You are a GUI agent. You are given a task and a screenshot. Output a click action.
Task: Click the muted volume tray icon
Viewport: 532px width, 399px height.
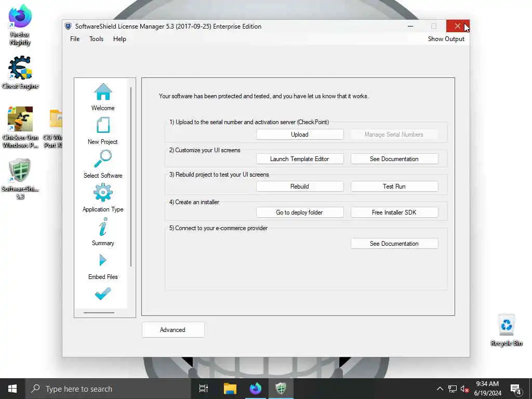pyautogui.click(x=464, y=389)
